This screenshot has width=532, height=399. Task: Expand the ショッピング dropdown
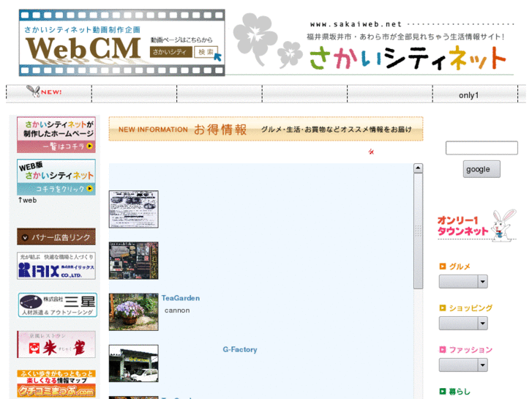[x=463, y=324]
